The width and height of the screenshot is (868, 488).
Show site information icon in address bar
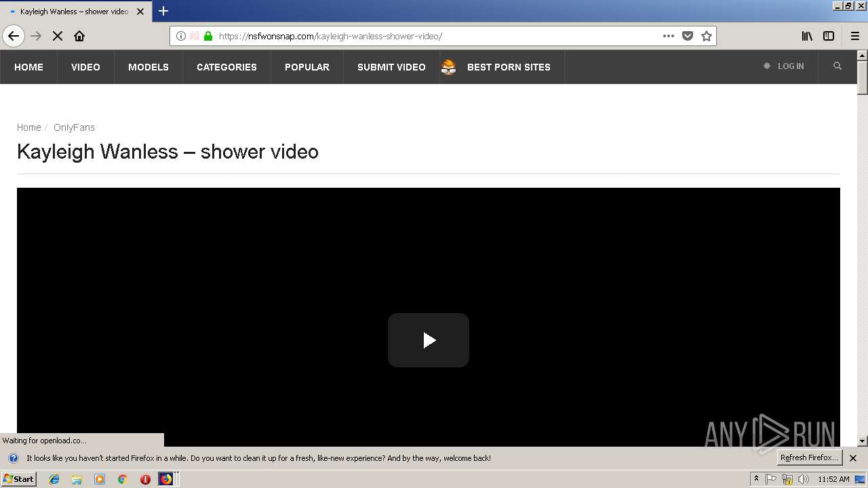tap(181, 36)
